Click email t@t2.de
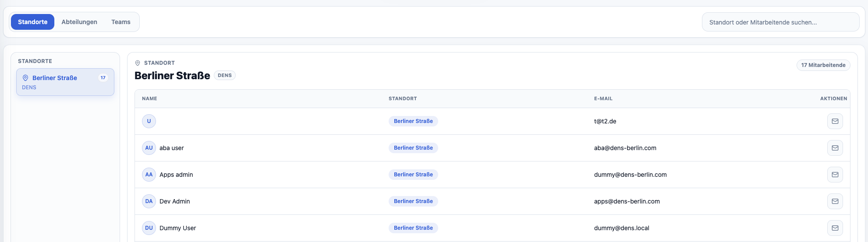Image resolution: width=868 pixels, height=242 pixels. coord(605,121)
